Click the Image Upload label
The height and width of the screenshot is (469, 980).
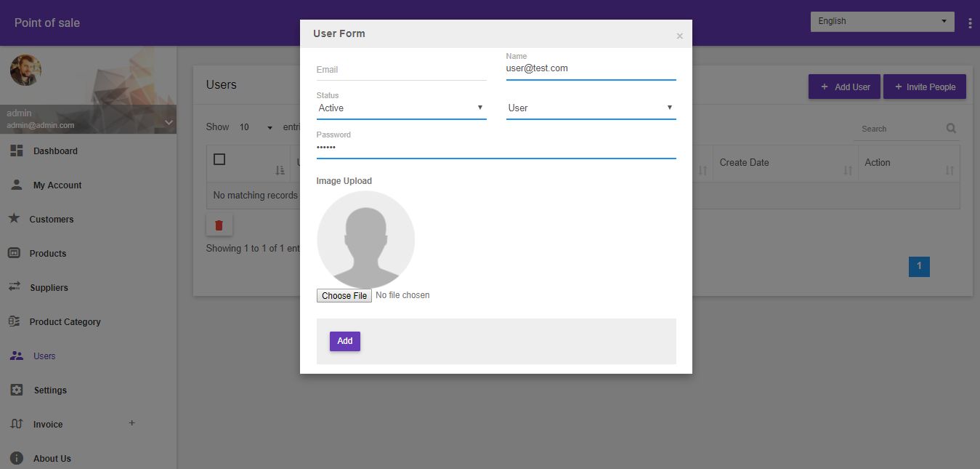(x=344, y=181)
